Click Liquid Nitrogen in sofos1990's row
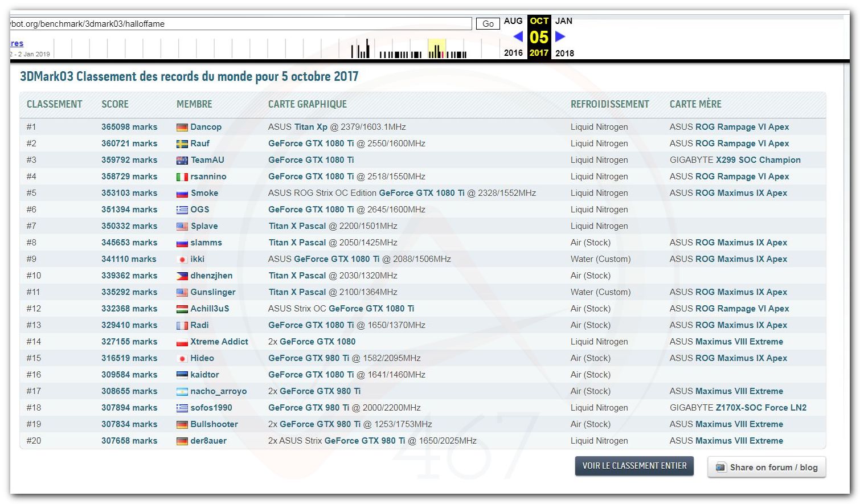Image resolution: width=860 pixels, height=504 pixels. [x=599, y=408]
